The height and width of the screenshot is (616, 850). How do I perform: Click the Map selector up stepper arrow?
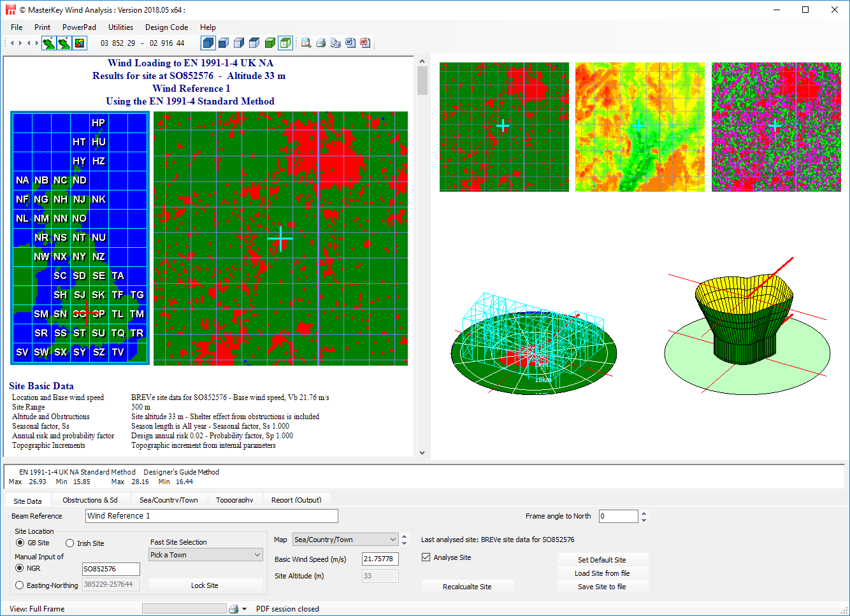point(404,536)
